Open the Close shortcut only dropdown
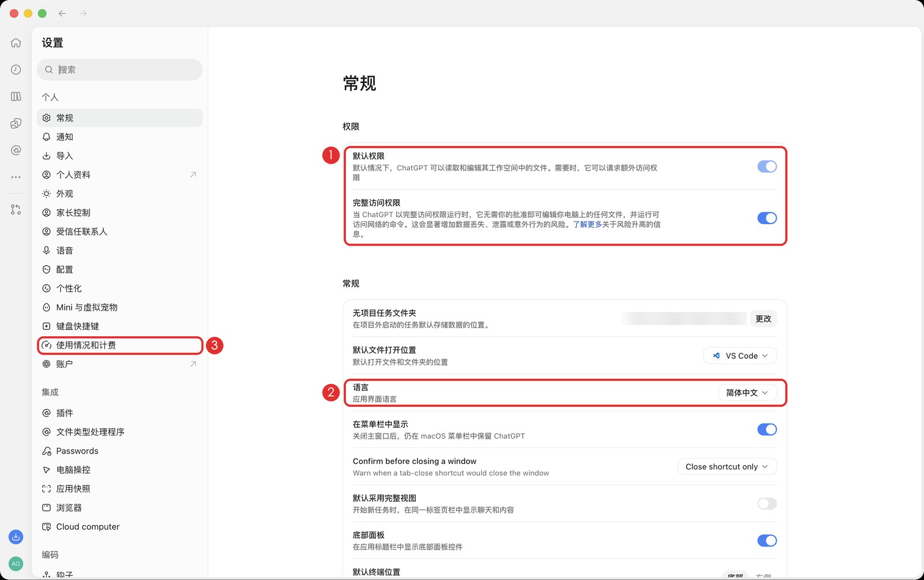This screenshot has width=924, height=580. [727, 467]
